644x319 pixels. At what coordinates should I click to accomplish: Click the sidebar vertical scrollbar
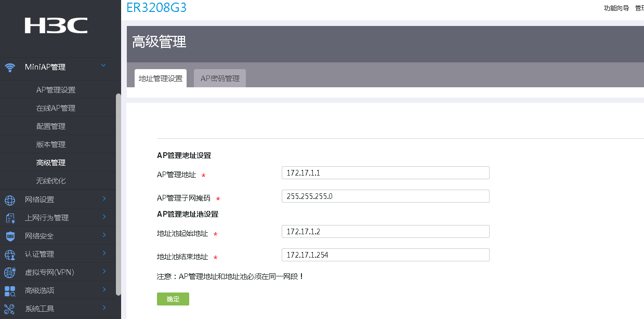118,197
